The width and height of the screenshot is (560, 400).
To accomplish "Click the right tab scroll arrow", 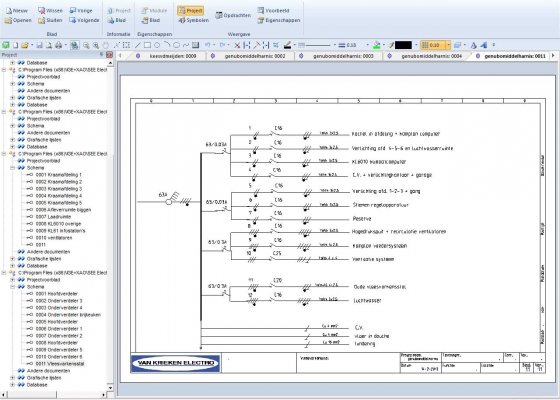I will 553,56.
